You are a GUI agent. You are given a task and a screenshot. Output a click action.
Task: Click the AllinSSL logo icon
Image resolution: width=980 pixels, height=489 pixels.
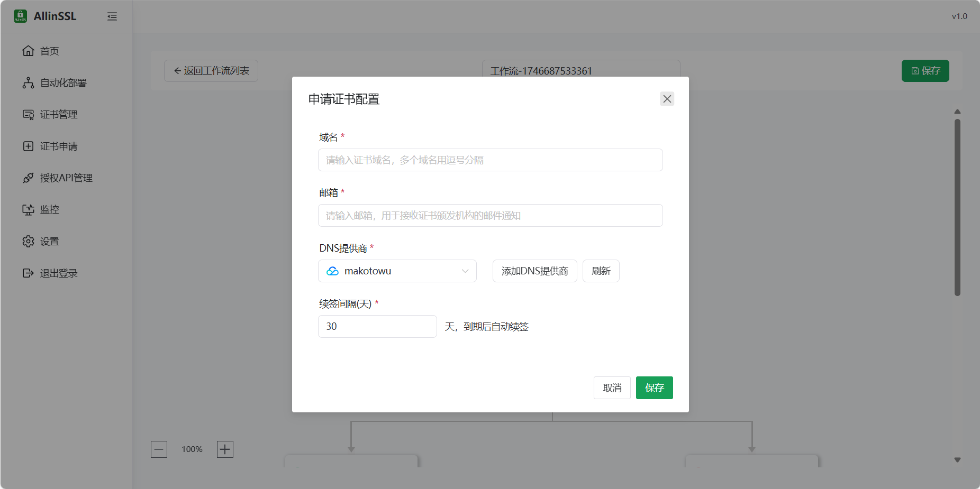tap(20, 16)
